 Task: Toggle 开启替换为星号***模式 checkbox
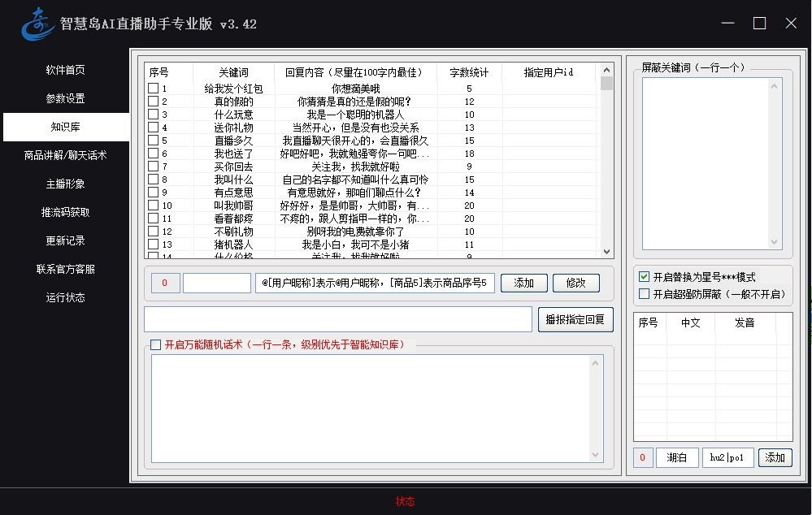pyautogui.click(x=645, y=277)
